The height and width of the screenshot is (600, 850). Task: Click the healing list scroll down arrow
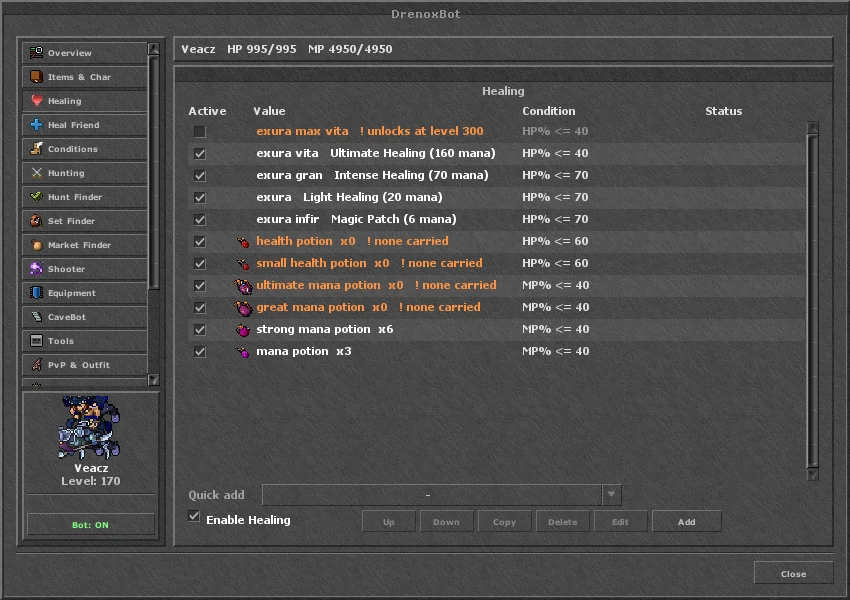(812, 475)
